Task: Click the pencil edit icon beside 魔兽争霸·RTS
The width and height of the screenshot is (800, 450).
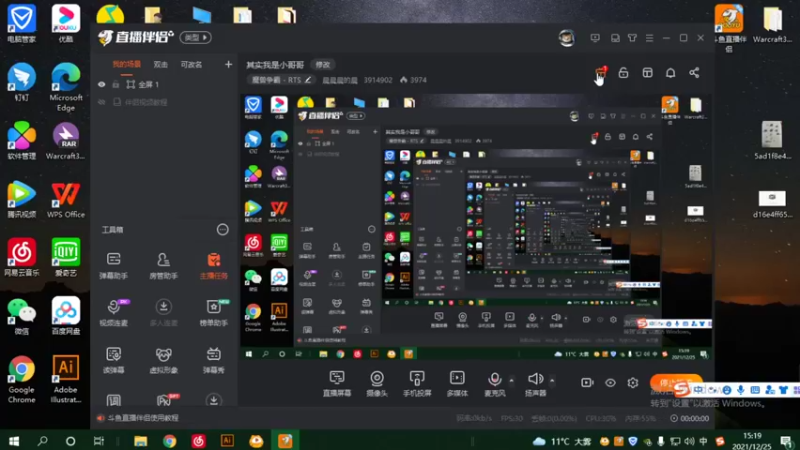Action: point(308,80)
